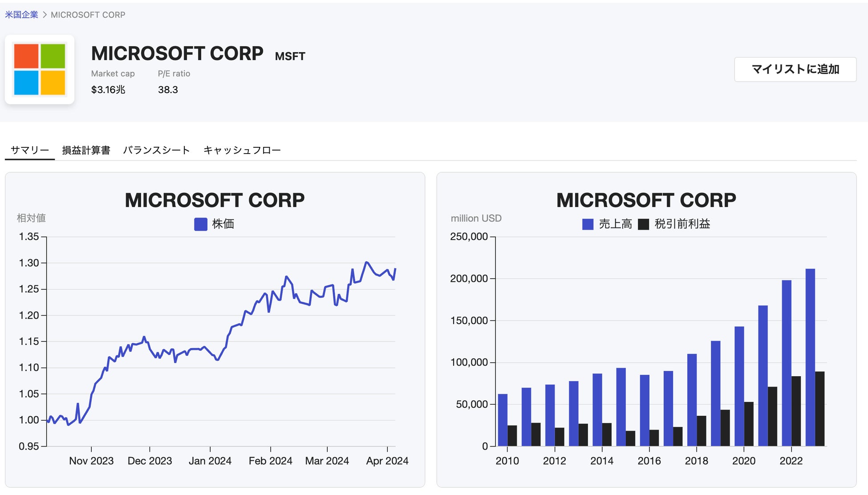868x495 pixels.
Task: Open the 米国企業 breadcrumb link
Action: 21,15
